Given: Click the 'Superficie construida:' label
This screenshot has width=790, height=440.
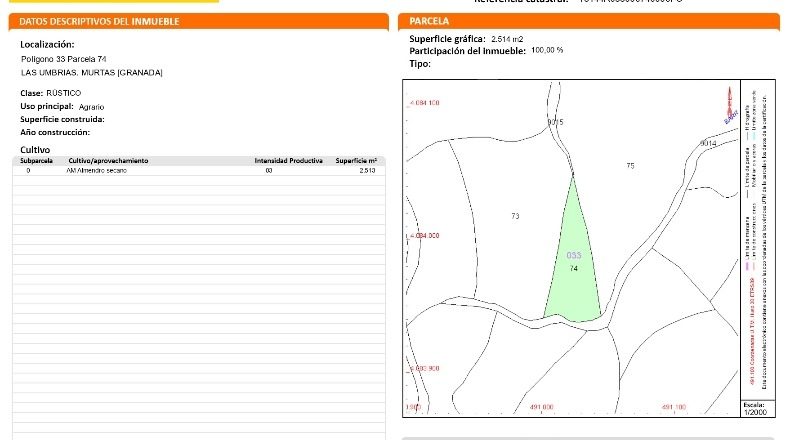Looking at the screenshot, I should pos(62,119).
